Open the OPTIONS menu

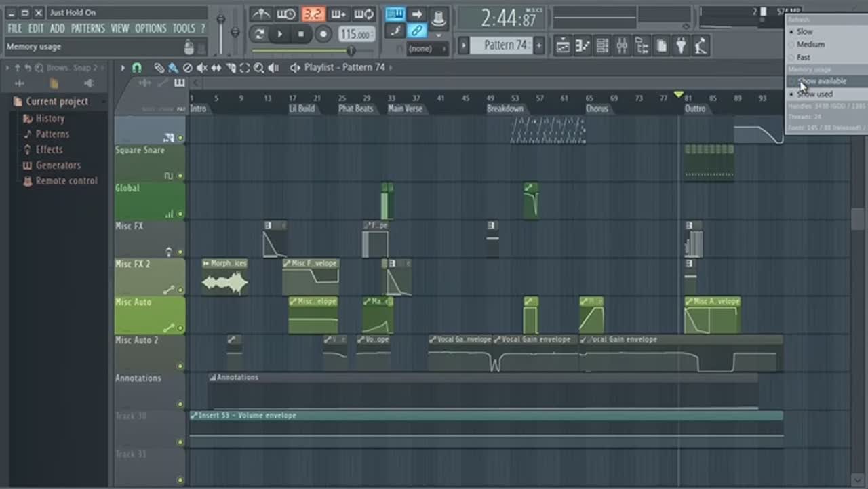151,28
